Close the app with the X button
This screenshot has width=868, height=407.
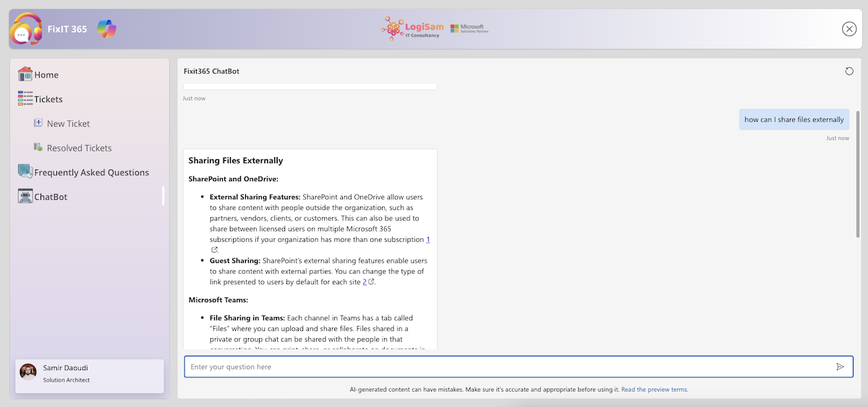click(849, 29)
